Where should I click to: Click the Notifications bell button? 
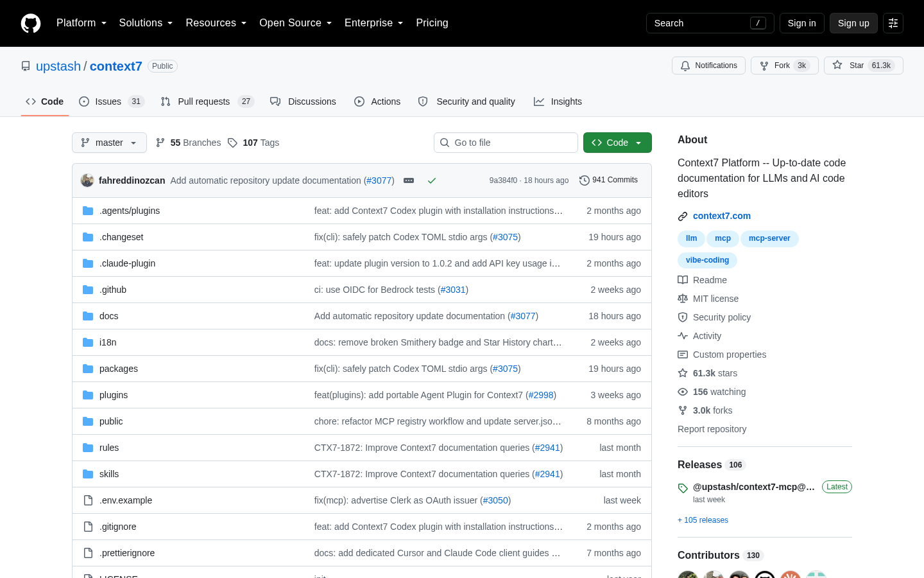708,66
